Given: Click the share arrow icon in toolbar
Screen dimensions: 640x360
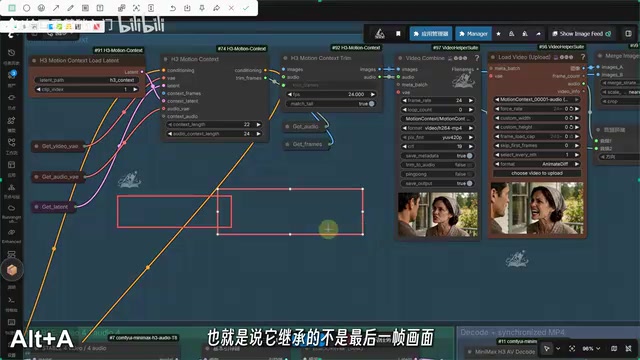Looking at the screenshot, I should (538, 34).
